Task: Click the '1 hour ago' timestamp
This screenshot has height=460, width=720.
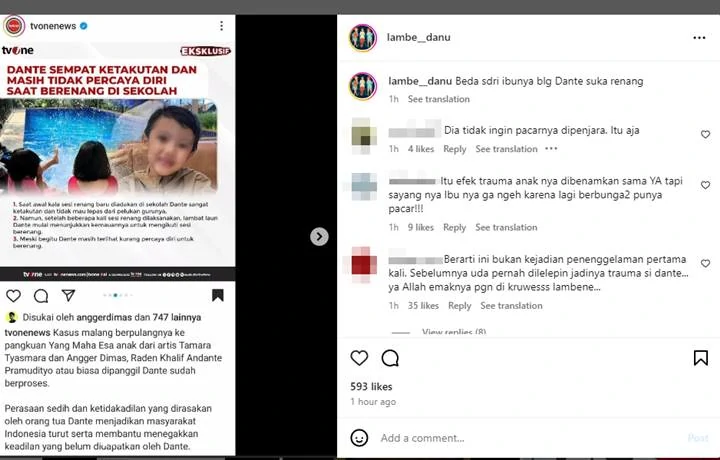Action: point(373,402)
